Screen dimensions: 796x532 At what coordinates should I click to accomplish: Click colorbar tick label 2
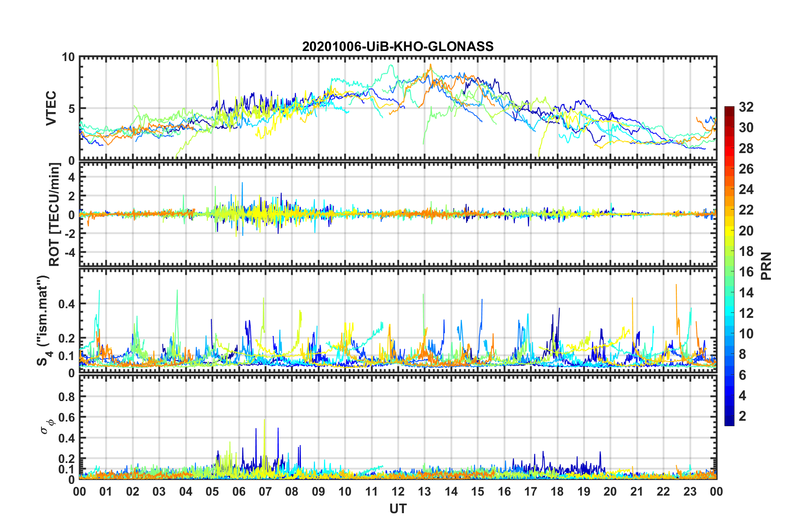[x=742, y=416]
